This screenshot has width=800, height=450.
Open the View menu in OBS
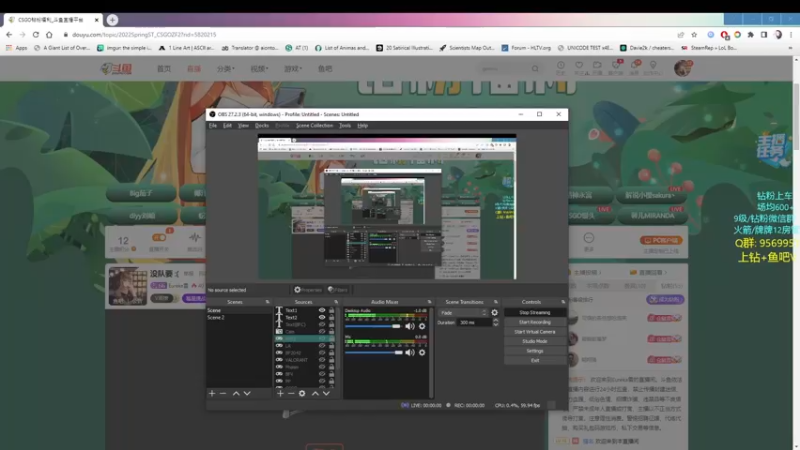[243, 126]
